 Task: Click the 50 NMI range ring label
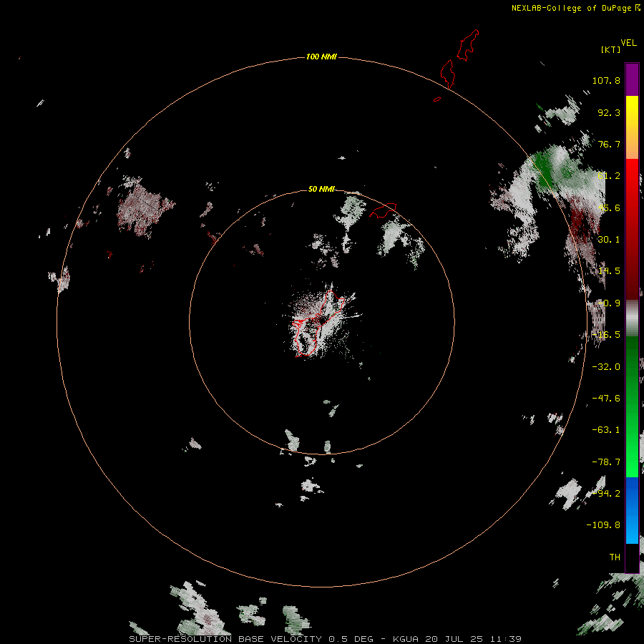click(x=321, y=189)
